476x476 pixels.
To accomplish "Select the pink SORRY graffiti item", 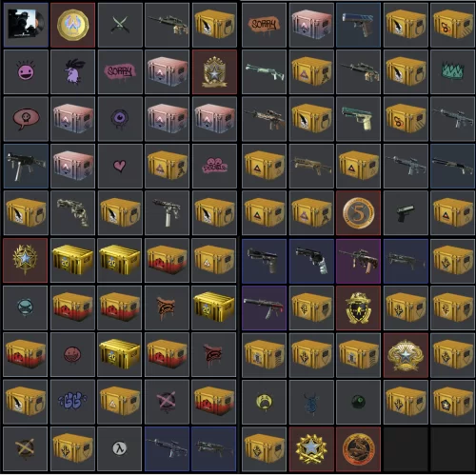I will point(120,72).
